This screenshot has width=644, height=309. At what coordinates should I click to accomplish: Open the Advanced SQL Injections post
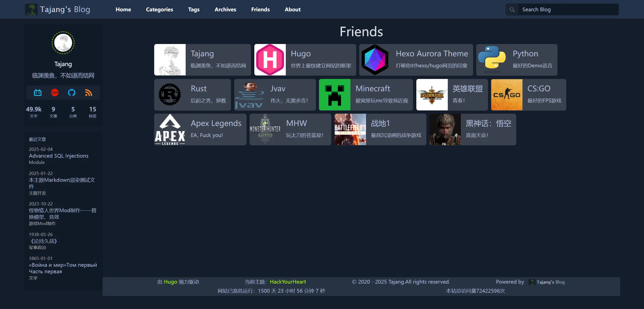[59, 156]
